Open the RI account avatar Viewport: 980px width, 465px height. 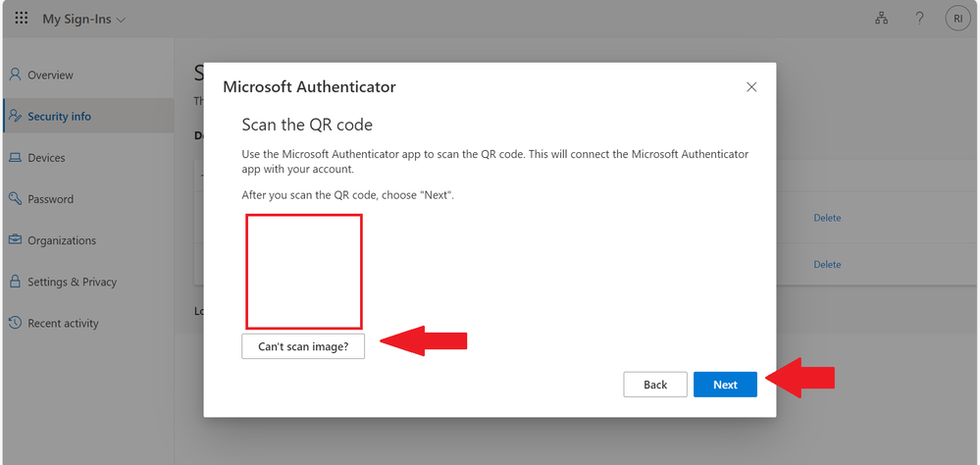pos(957,19)
